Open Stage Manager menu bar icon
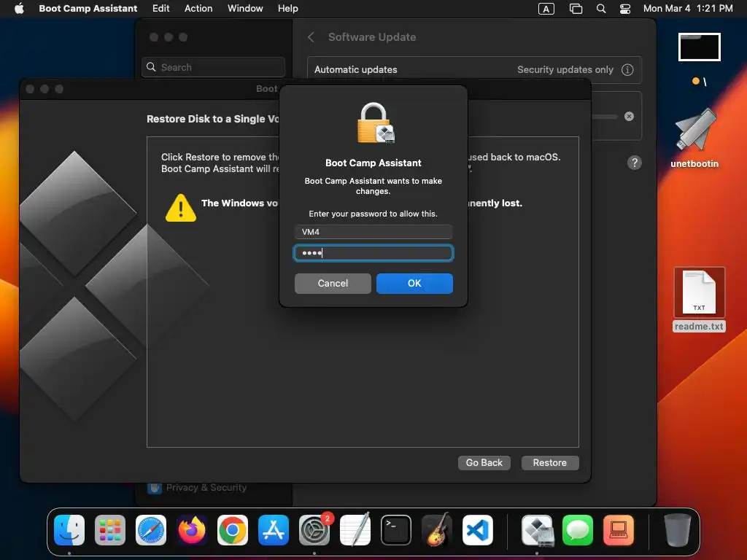 [x=576, y=9]
